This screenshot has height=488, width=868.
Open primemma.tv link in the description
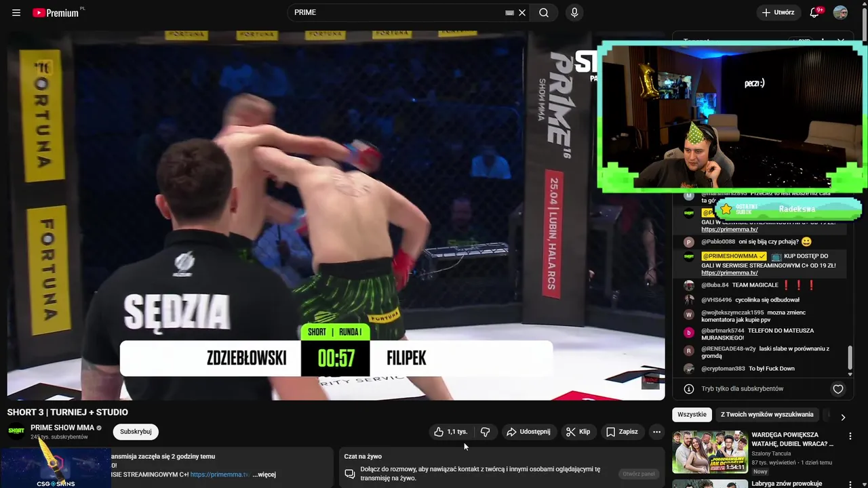pos(220,474)
